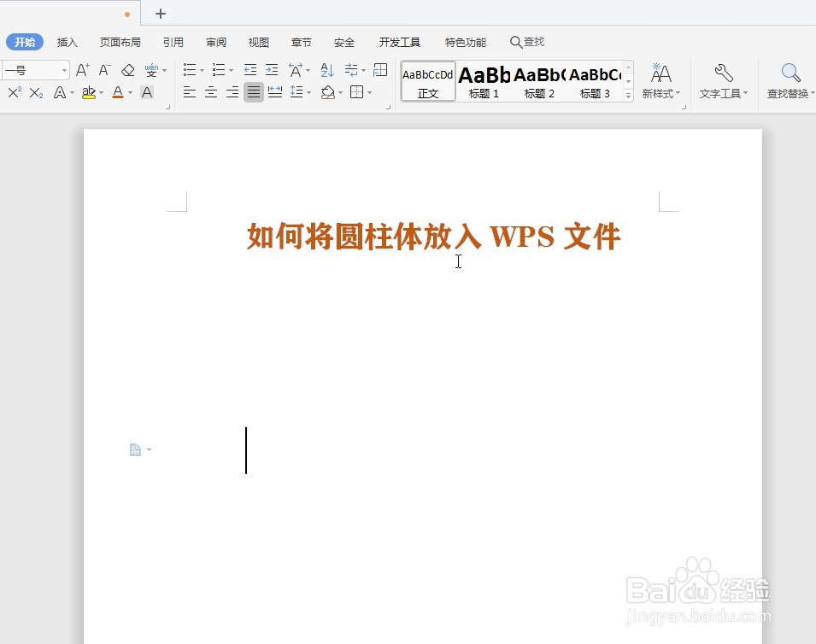
Task: Open the pinyin guide (拼音) tool
Action: [x=152, y=69]
